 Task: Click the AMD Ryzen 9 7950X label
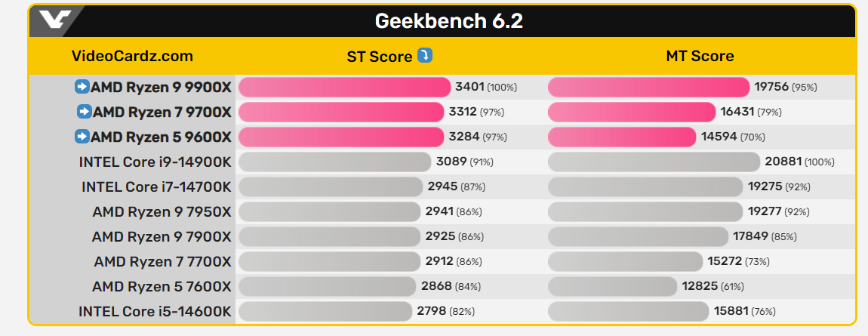click(162, 211)
